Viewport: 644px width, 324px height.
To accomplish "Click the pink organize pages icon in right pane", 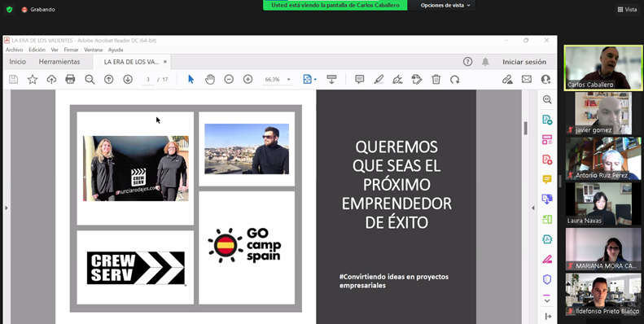I will tap(547, 140).
